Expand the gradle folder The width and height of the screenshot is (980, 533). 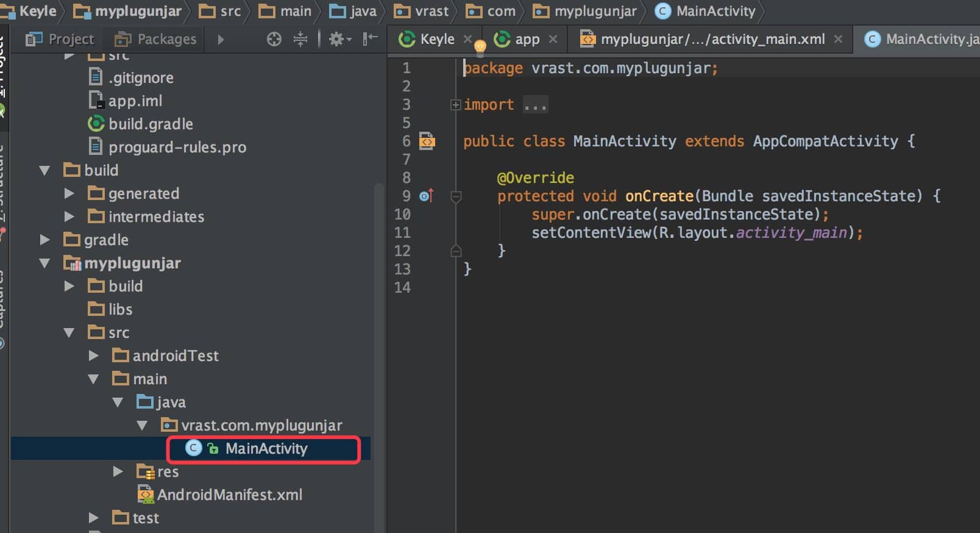click(44, 240)
